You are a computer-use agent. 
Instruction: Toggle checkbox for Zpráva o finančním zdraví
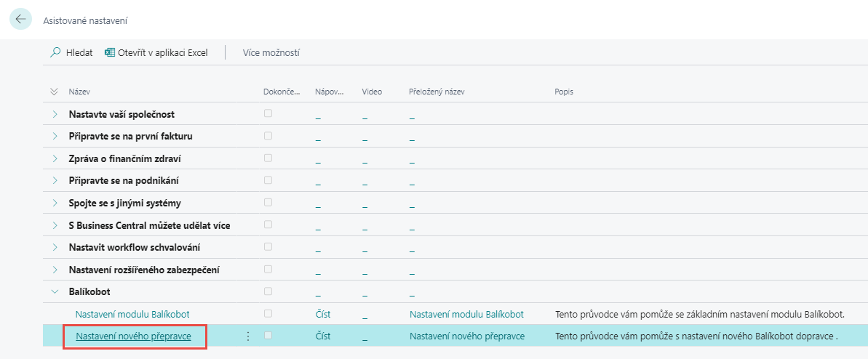point(268,158)
